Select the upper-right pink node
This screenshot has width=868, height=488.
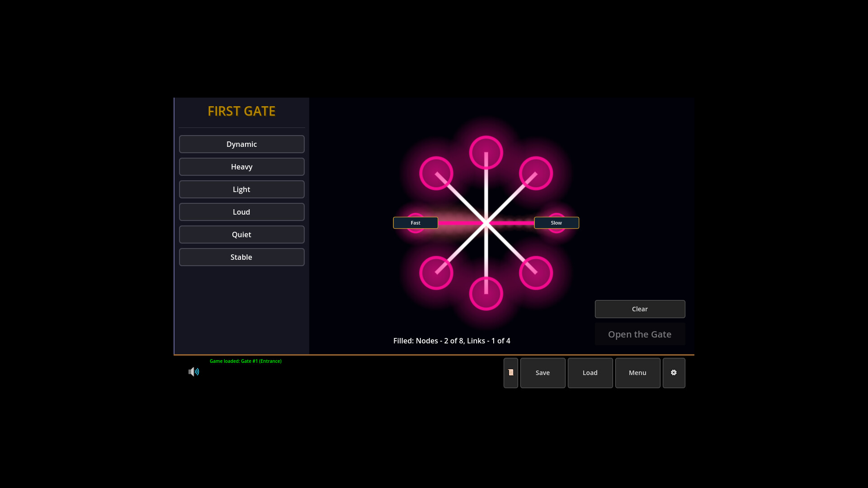tap(535, 173)
